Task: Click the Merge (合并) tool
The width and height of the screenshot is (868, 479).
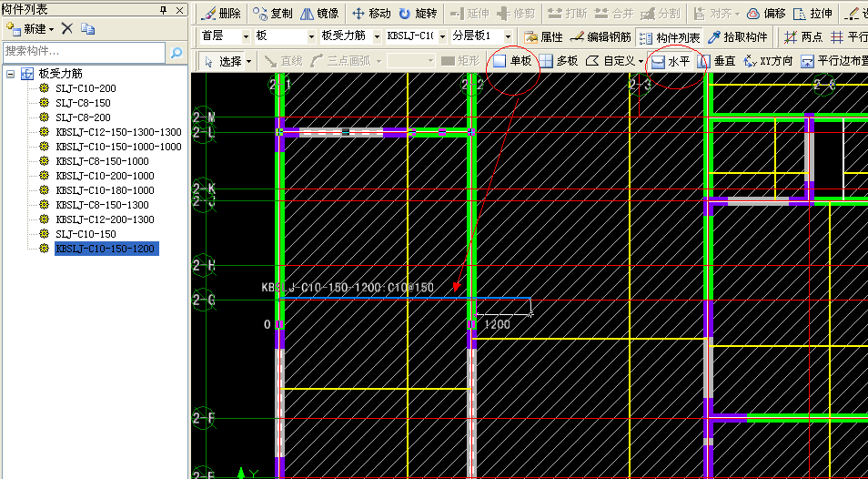Action: (614, 14)
